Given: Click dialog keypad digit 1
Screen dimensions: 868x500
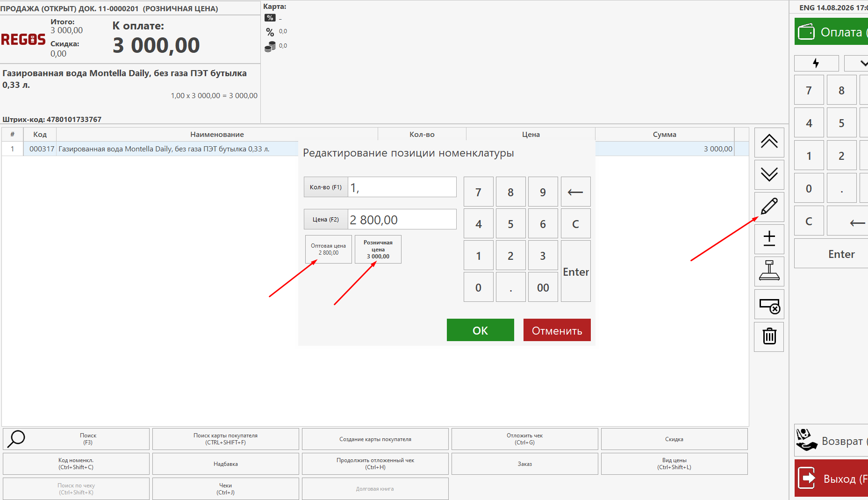Looking at the screenshot, I should (x=478, y=255).
